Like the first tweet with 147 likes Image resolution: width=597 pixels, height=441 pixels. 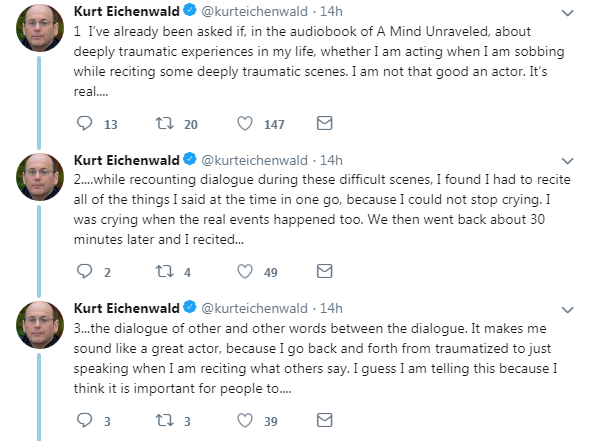[245, 123]
